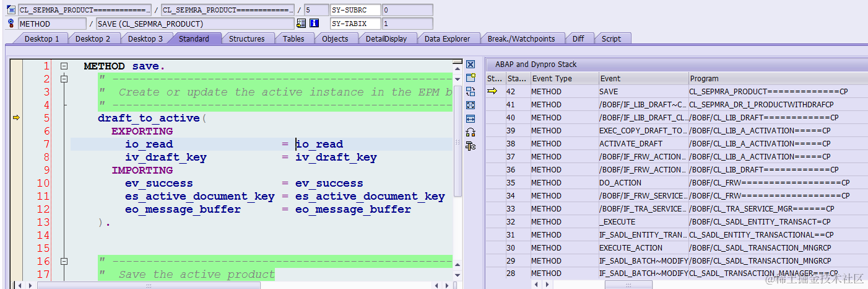Click the EXPORTING keyword at line 6
Image resolution: width=868 pixels, height=289 pixels.
click(142, 131)
